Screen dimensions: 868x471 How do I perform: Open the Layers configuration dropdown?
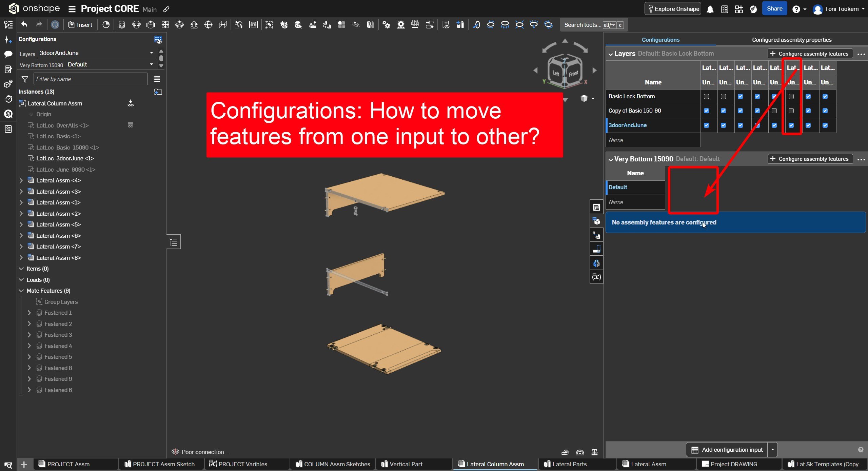151,53
